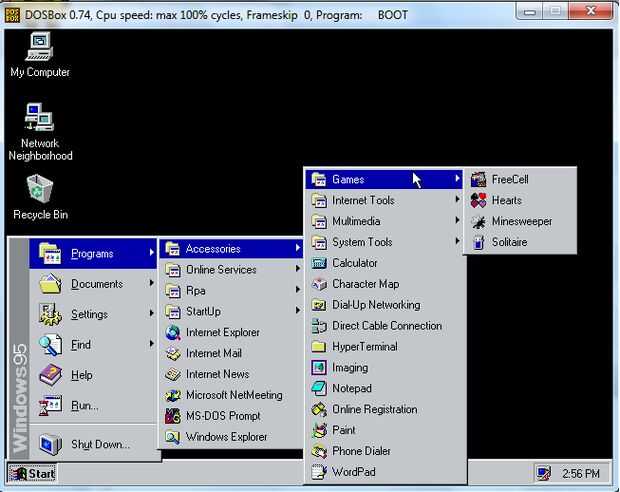Click the HyperTerminal folder icon
The image size is (620, 492).
tap(319, 347)
